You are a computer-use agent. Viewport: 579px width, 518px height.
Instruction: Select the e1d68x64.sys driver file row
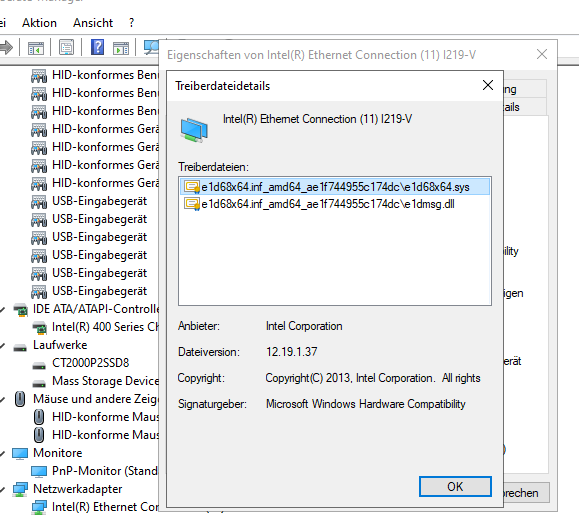click(335, 187)
